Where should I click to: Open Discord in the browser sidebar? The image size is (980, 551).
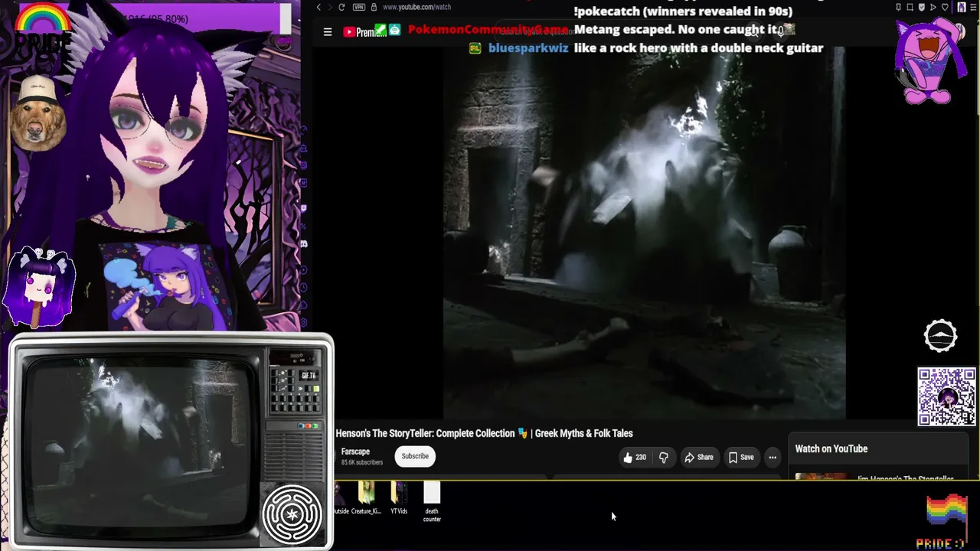304,244
